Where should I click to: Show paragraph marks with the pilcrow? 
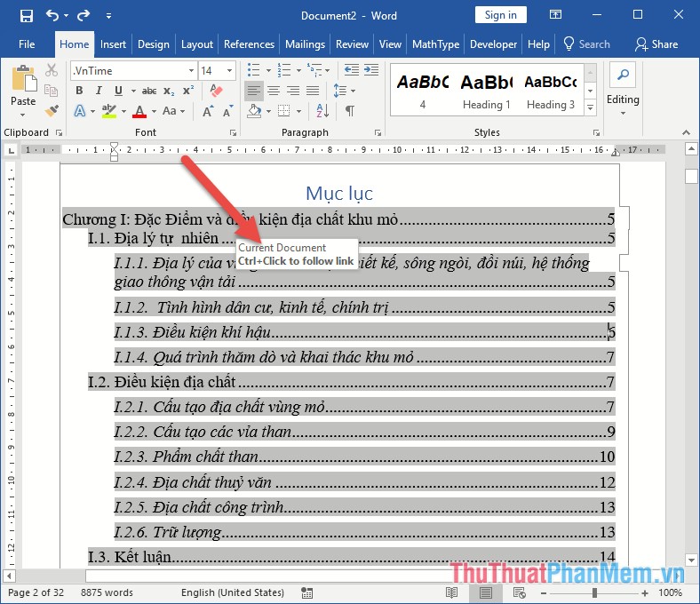pyautogui.click(x=350, y=111)
